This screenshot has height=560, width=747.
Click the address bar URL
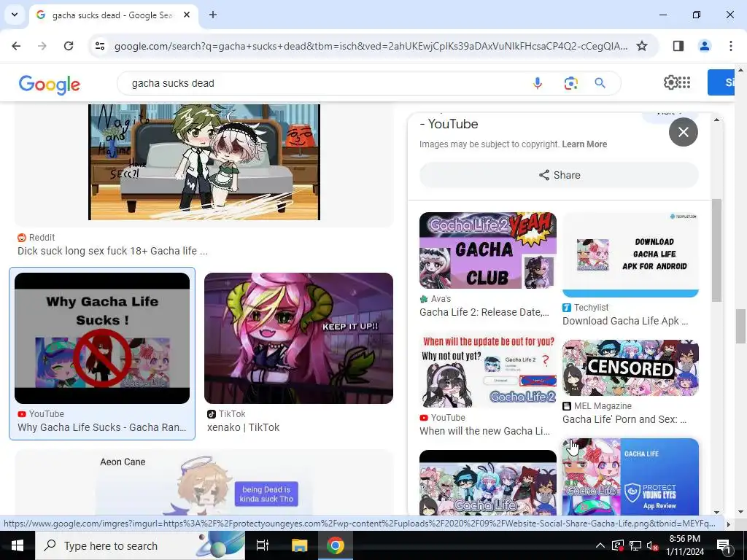coord(371,46)
